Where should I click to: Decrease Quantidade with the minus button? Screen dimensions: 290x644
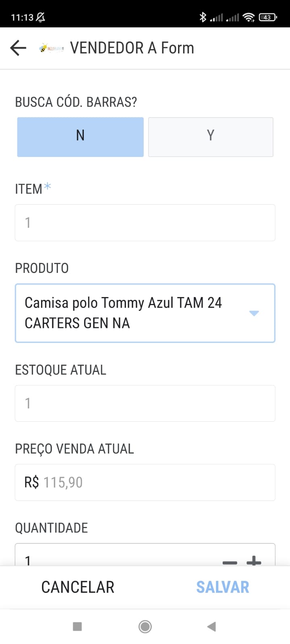tap(230, 561)
